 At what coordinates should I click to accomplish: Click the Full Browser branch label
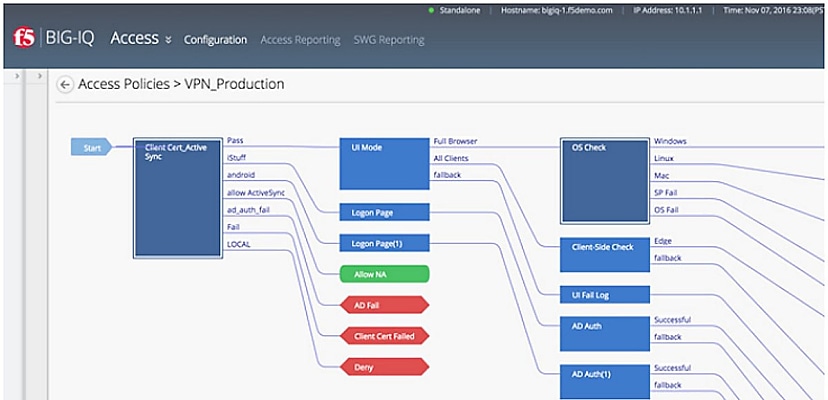tap(455, 141)
